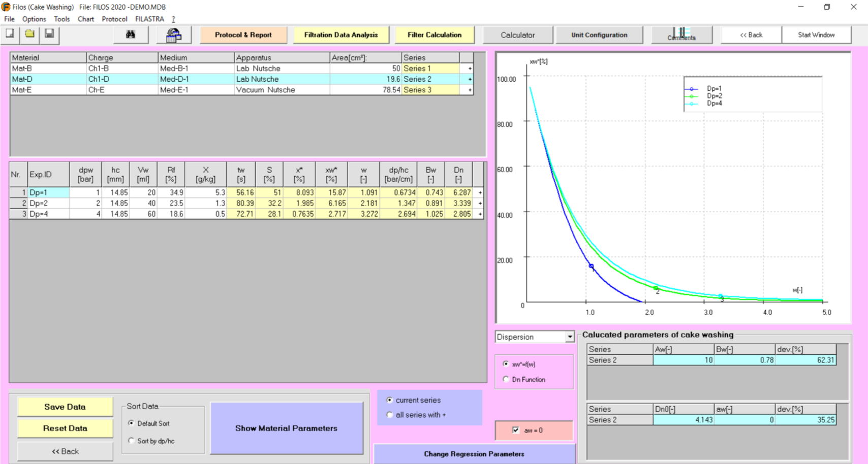Click the top << Back button

tap(751, 35)
